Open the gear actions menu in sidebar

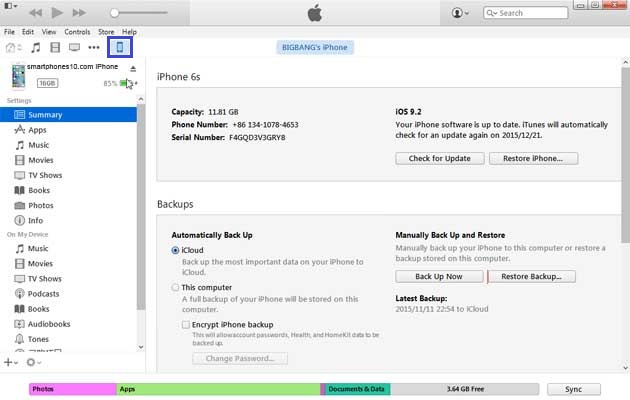[33, 362]
